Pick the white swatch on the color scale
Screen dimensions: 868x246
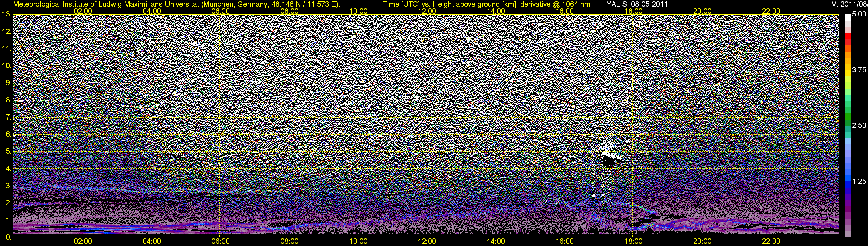(848, 18)
